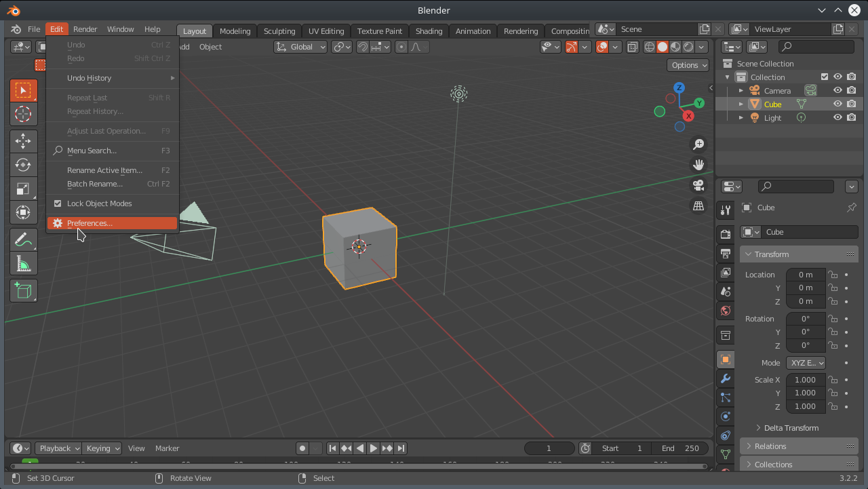Image resolution: width=868 pixels, height=489 pixels.
Task: Click the End frame 250 field
Action: pyautogui.click(x=680, y=448)
